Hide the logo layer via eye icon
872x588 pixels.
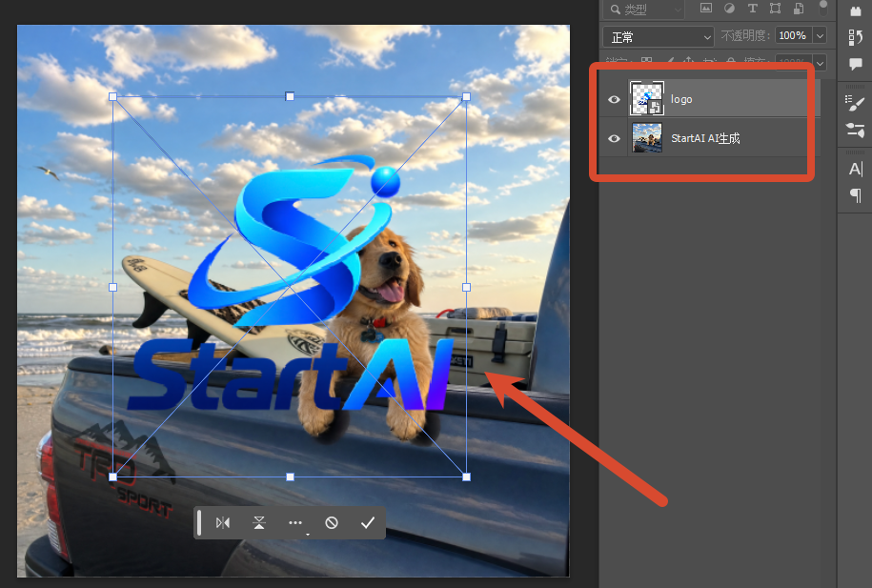(x=614, y=99)
